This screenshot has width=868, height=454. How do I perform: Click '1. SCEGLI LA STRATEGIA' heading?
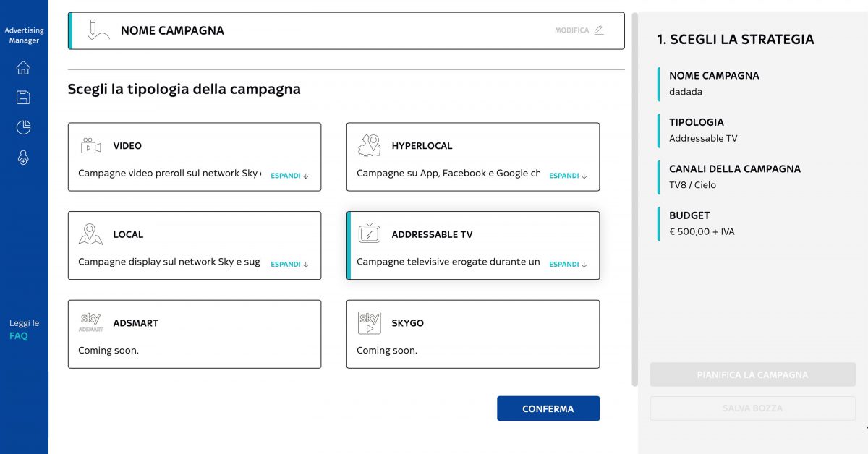click(x=736, y=40)
